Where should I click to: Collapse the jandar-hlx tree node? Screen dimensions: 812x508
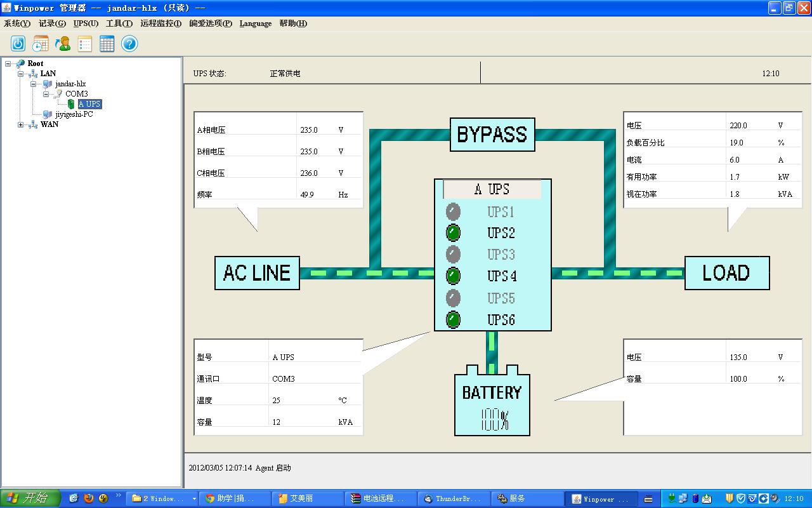[33, 84]
